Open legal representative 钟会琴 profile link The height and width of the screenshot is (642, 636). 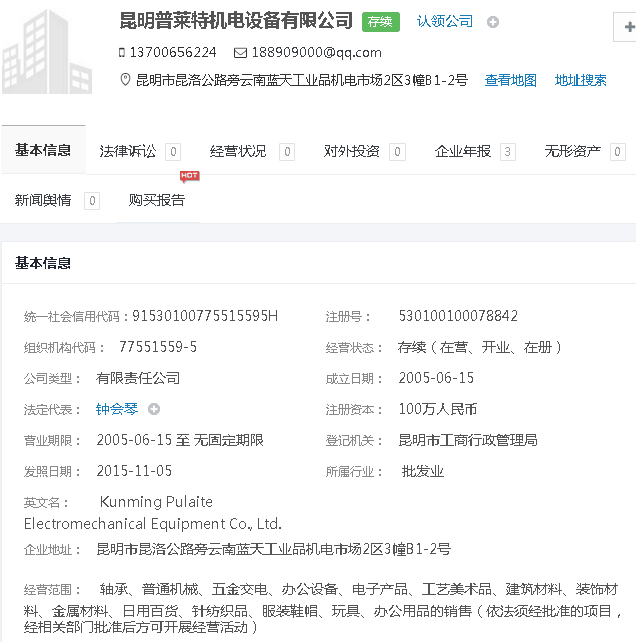tap(118, 409)
